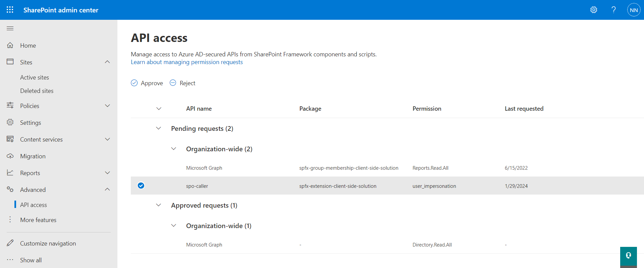This screenshot has height=268, width=644.
Task: Click the Migration cloud icon
Action: click(x=10, y=156)
